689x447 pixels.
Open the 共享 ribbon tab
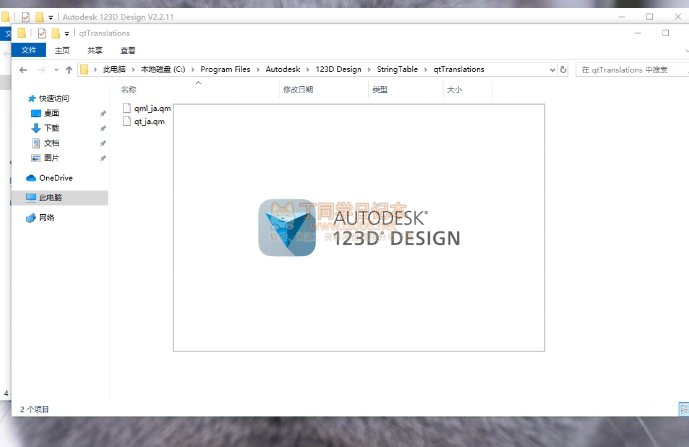pos(94,51)
